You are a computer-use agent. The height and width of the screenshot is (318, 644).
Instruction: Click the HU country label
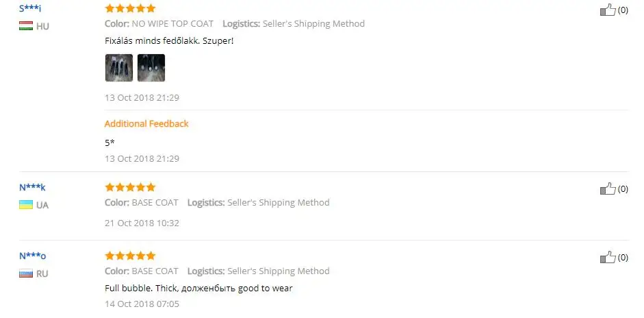tap(42, 26)
